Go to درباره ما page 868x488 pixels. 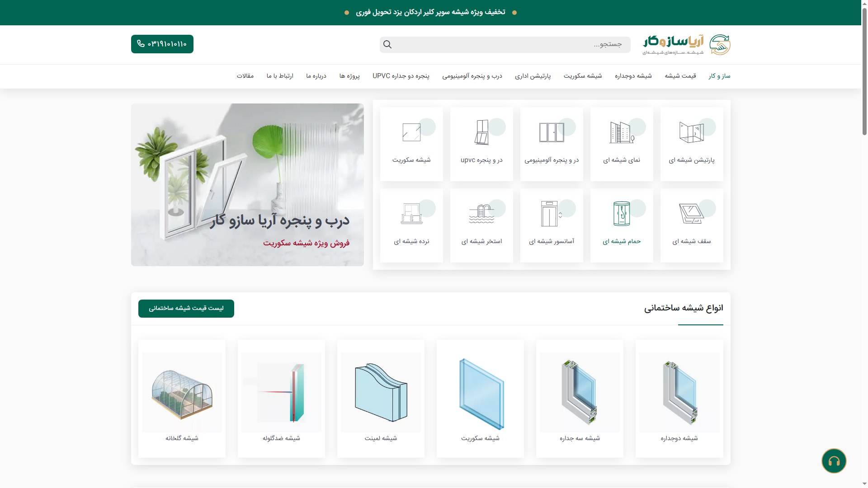pos(316,76)
